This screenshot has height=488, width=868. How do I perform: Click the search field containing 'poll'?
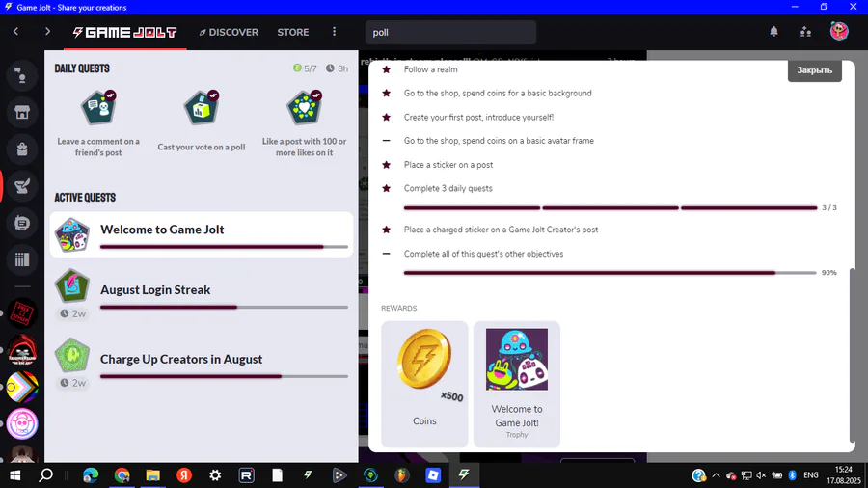(450, 32)
